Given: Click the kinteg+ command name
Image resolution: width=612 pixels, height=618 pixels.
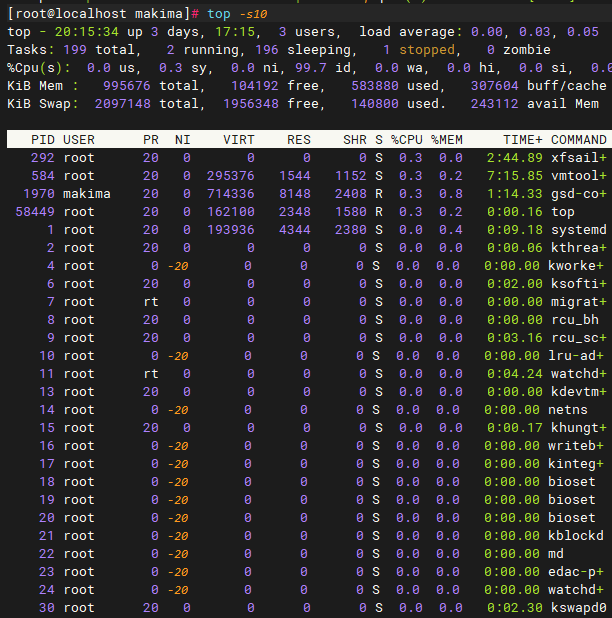Looking at the screenshot, I should [x=576, y=464].
